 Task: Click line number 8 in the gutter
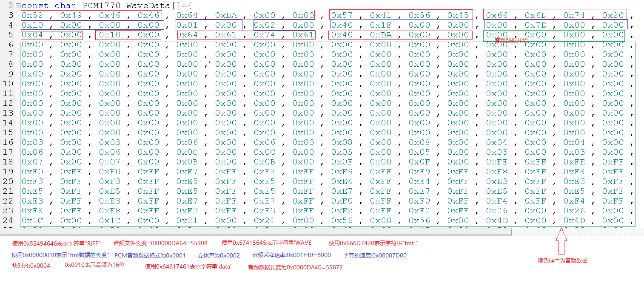11,64
